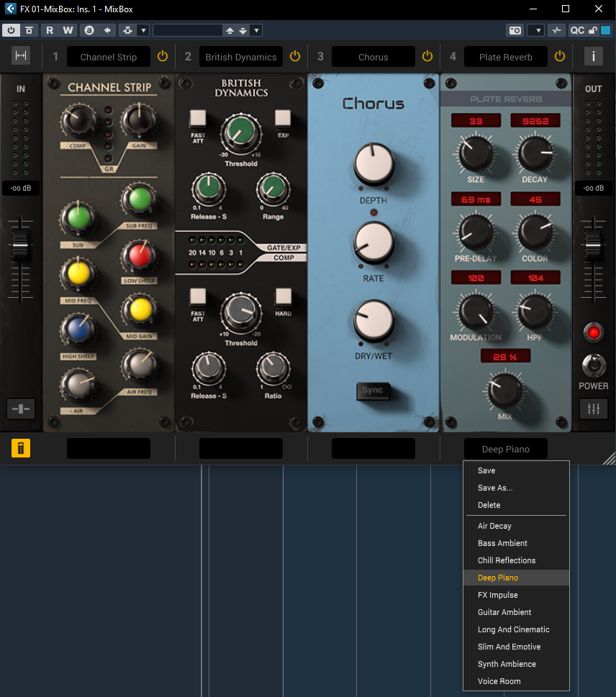Click Delete in the preset menu

(489, 505)
